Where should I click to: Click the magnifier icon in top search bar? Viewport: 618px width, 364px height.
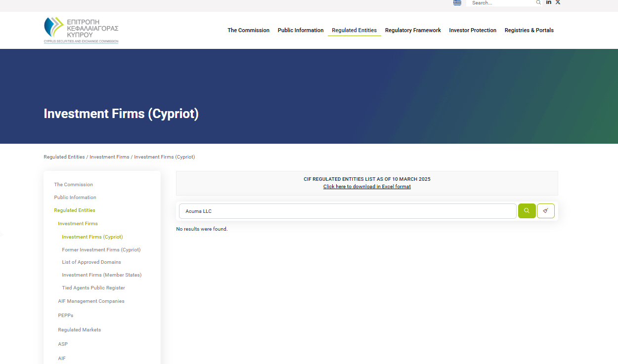538,3
